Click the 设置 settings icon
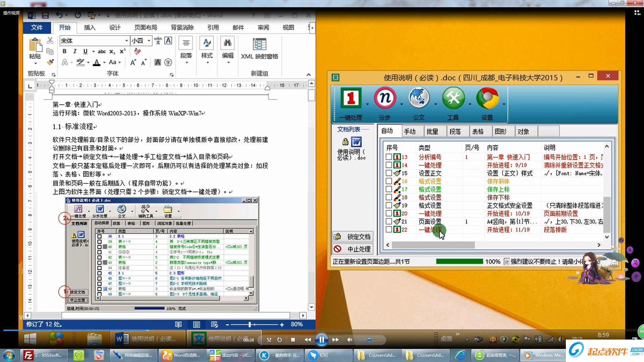644x362 pixels. coord(487,98)
